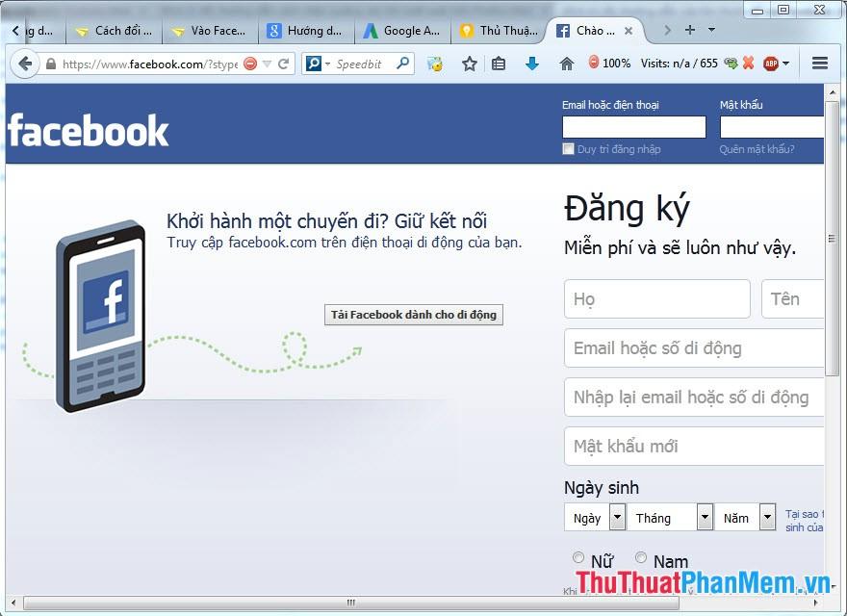Open a new tab with plus button

[x=690, y=30]
